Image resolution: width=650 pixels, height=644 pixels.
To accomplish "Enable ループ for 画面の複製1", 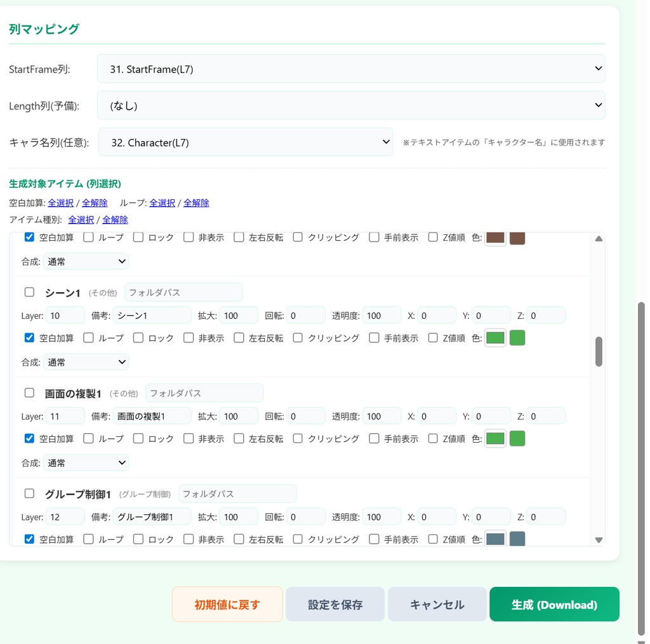I will [88, 438].
